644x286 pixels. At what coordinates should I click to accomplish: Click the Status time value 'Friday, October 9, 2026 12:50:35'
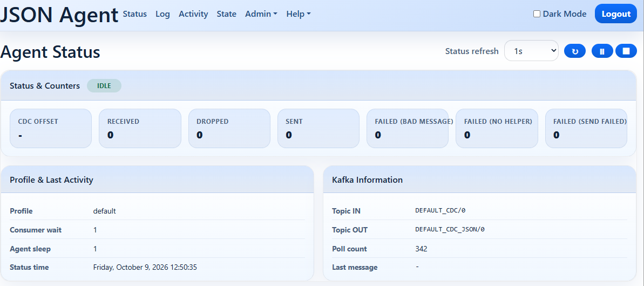(145, 268)
